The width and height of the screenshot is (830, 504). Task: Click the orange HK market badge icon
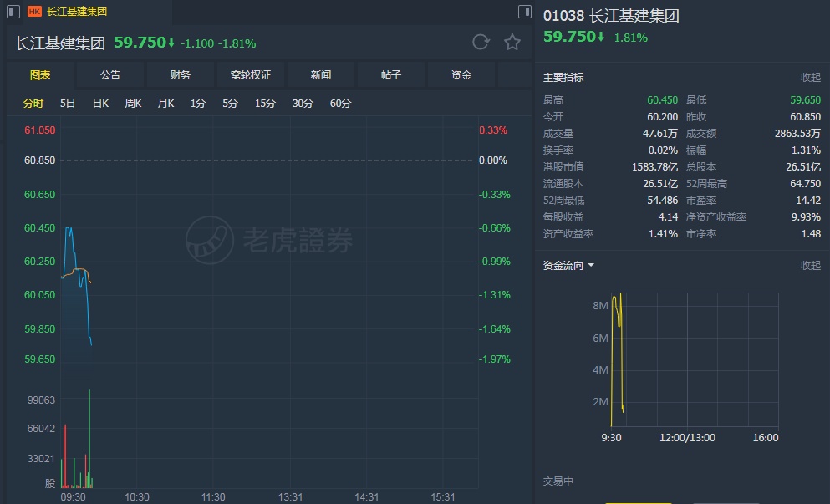coord(35,12)
